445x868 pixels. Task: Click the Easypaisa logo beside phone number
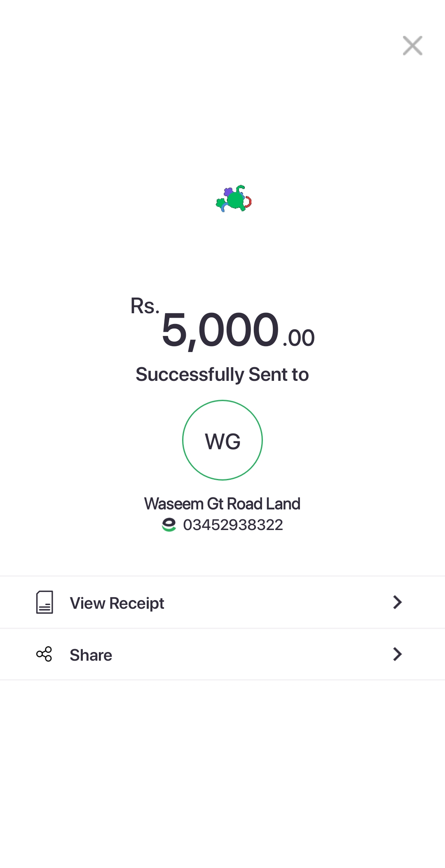click(169, 525)
